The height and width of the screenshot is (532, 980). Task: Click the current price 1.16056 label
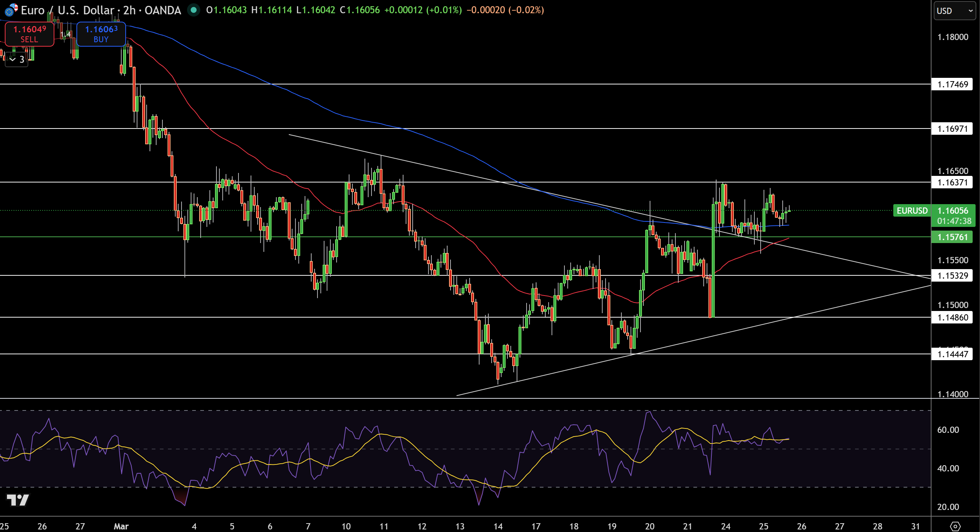pos(953,210)
